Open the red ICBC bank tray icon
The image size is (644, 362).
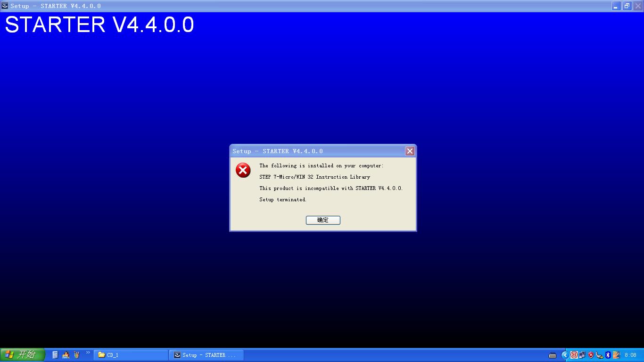click(574, 355)
